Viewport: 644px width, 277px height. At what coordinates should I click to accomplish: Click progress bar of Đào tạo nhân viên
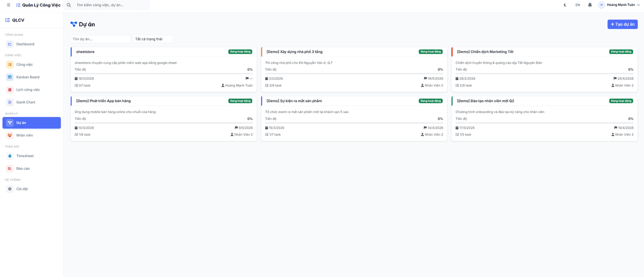tap(545, 123)
